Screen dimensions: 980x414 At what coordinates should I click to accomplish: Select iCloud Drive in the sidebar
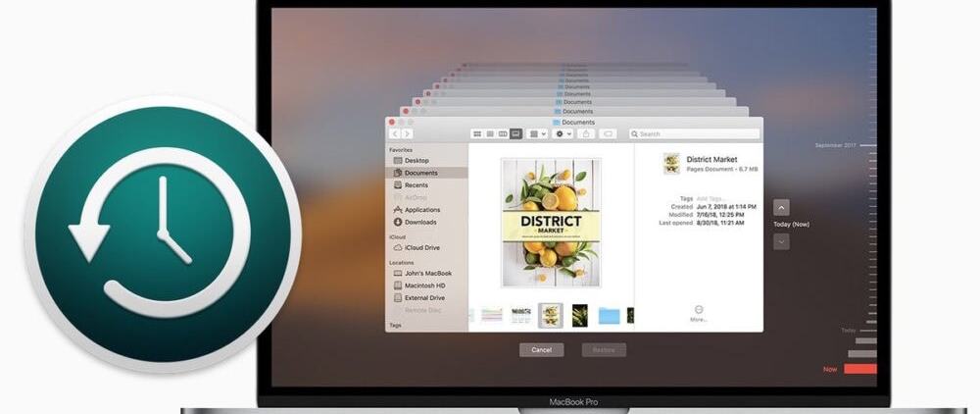click(421, 247)
